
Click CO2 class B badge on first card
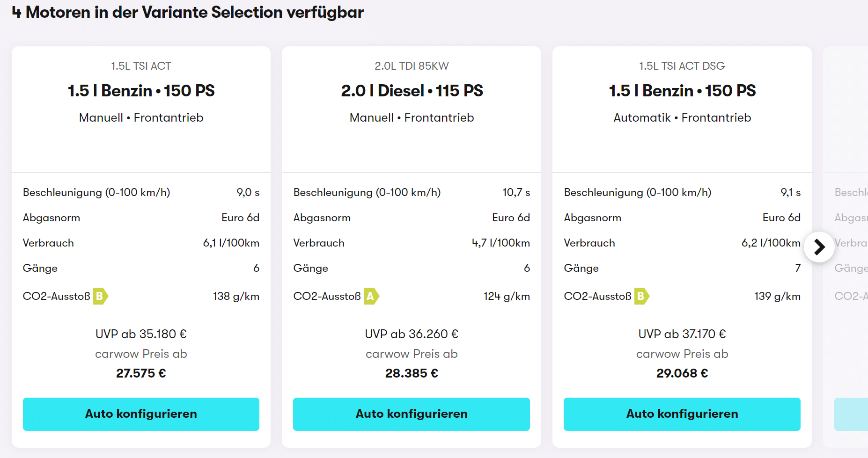pos(101,296)
